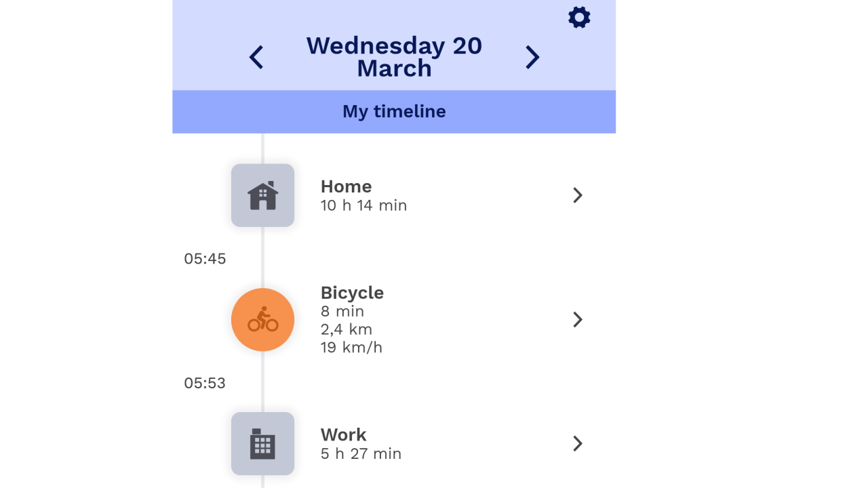Click the Work building icon
The image size is (868, 488).
[x=262, y=444]
